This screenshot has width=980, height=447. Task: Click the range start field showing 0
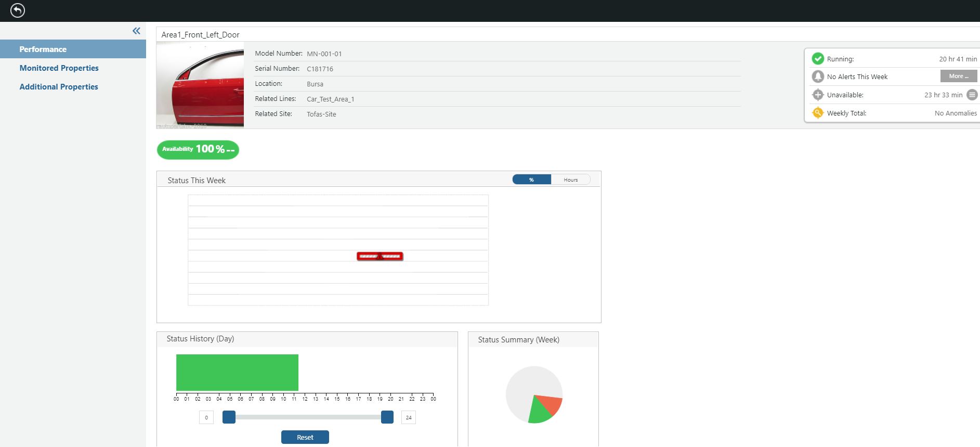click(206, 417)
